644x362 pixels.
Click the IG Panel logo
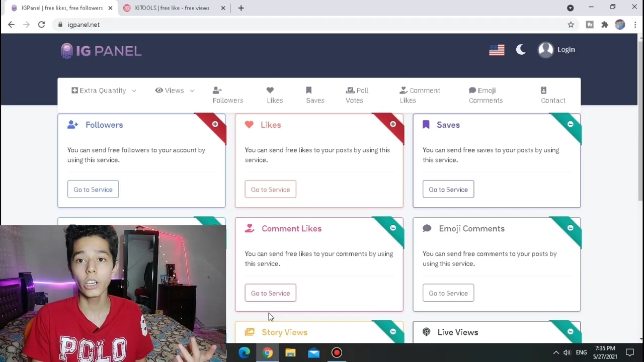(101, 51)
